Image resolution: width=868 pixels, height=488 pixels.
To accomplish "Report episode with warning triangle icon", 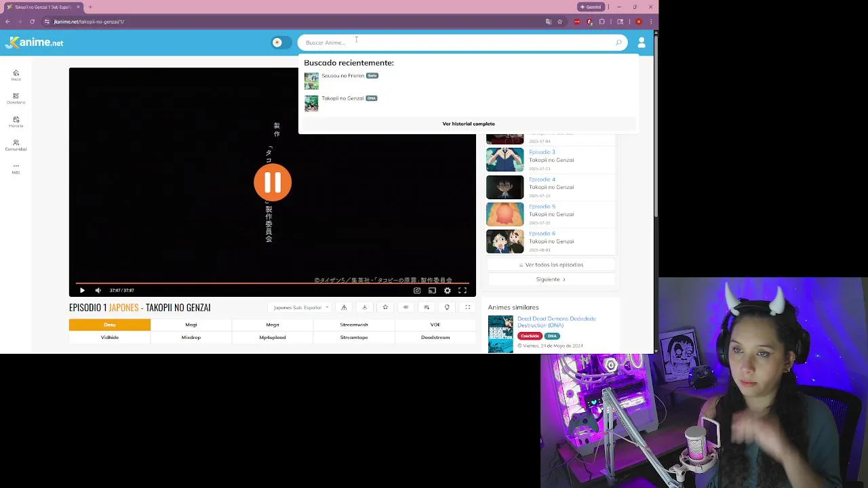I will (344, 308).
